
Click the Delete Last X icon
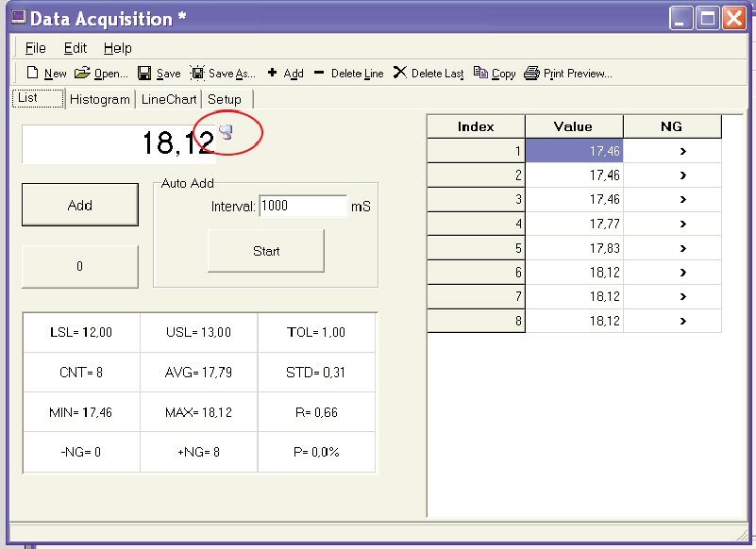click(400, 73)
